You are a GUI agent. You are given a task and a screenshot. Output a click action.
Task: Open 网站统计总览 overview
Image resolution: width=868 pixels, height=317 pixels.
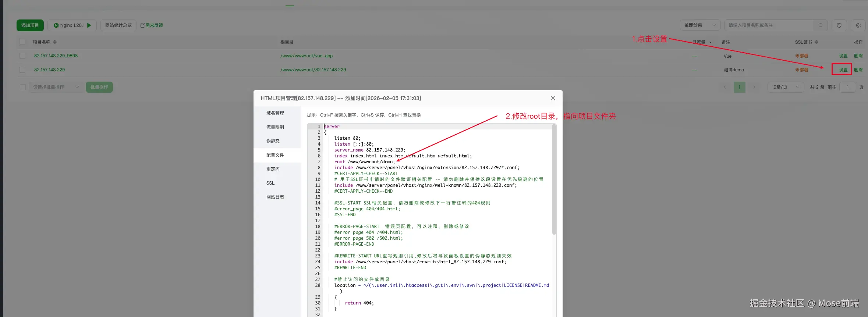click(x=118, y=25)
